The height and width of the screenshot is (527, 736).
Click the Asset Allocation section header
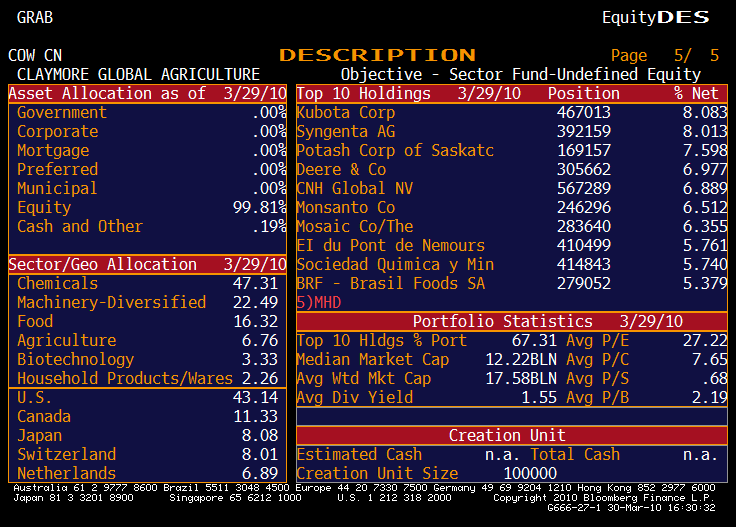tap(147, 93)
